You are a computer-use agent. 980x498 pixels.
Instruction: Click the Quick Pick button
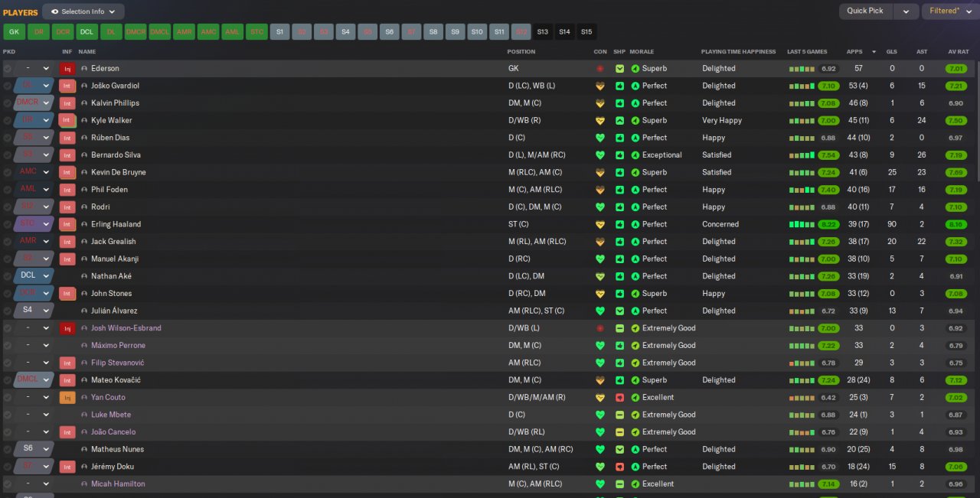(865, 11)
